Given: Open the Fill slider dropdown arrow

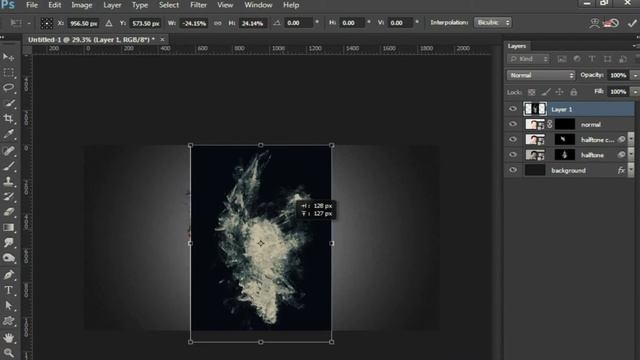Looking at the screenshot, I should pyautogui.click(x=635, y=92).
